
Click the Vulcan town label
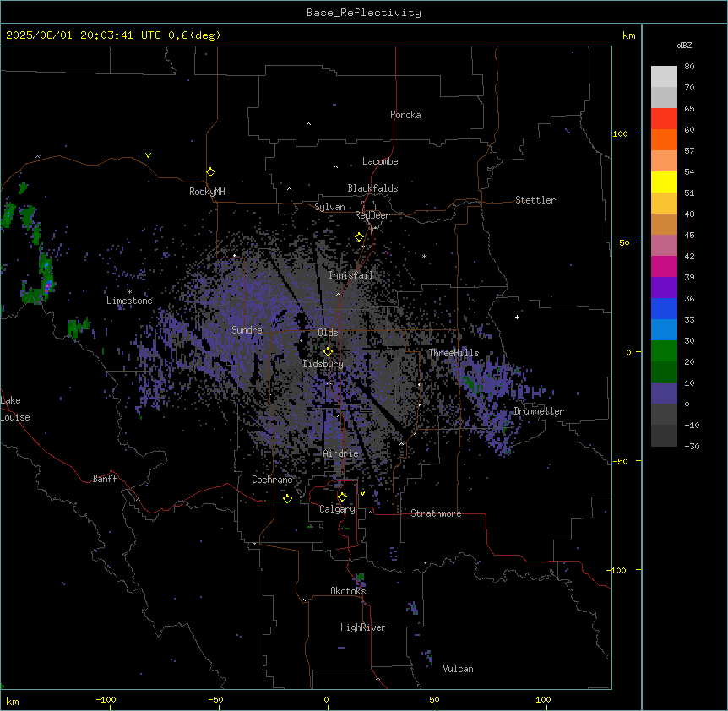[458, 669]
